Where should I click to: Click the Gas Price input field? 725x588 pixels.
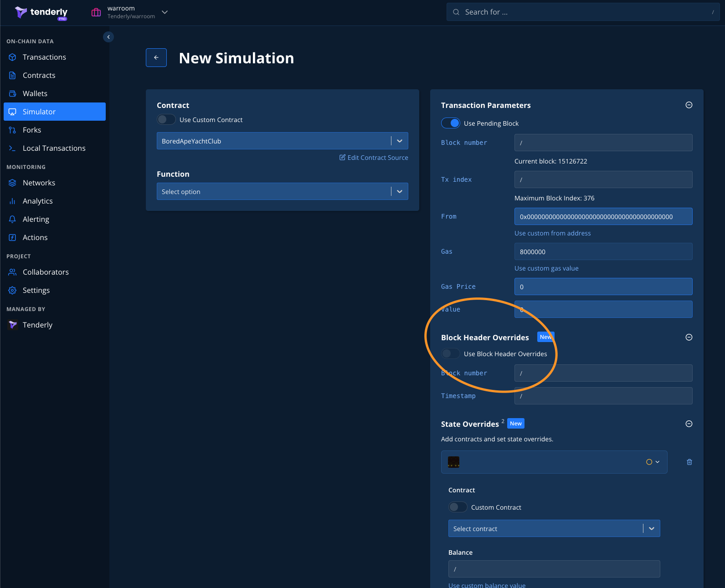[x=603, y=286]
